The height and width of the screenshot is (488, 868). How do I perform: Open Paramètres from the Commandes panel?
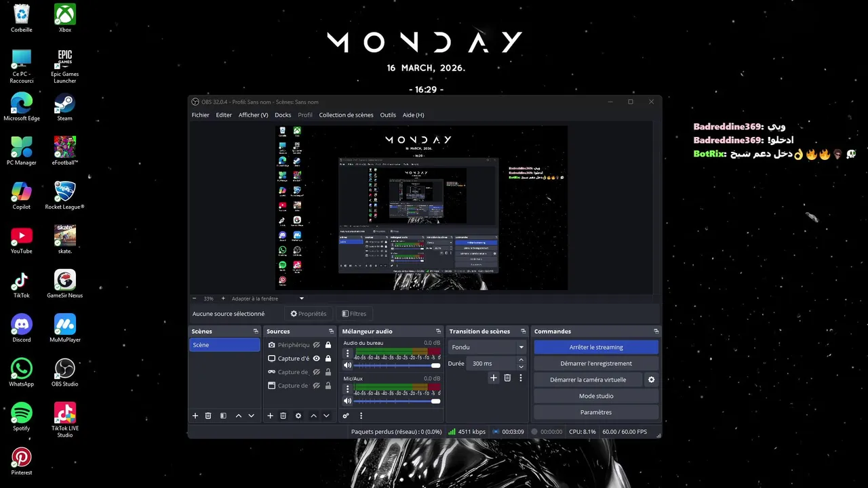click(596, 412)
